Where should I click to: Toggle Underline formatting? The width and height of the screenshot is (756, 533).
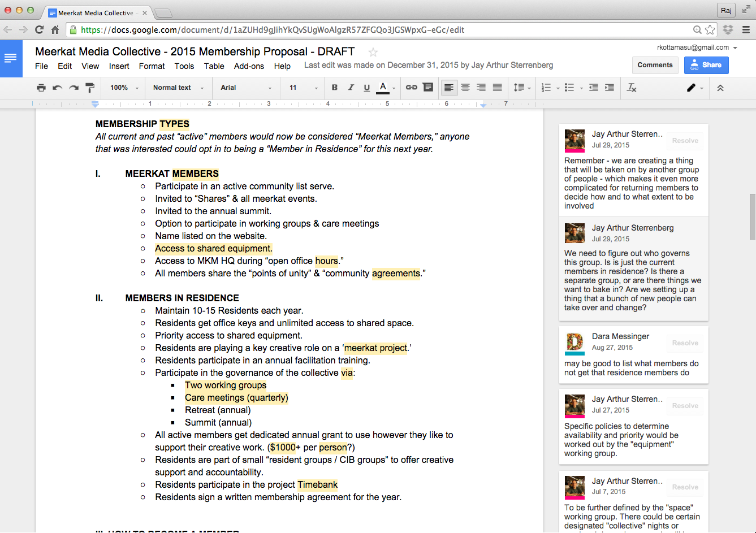tap(367, 88)
